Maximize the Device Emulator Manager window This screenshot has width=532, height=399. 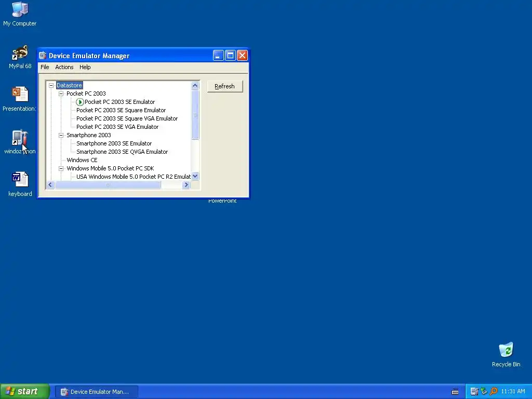coord(230,55)
